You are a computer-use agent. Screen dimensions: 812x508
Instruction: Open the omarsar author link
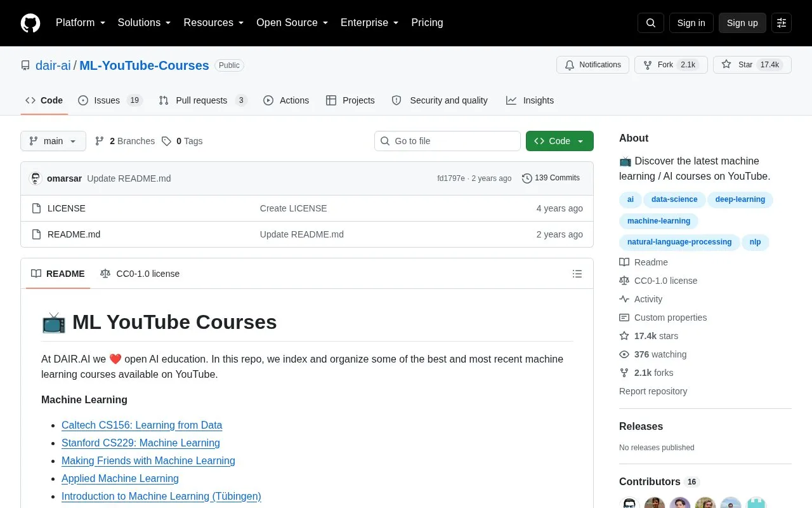[64, 178]
